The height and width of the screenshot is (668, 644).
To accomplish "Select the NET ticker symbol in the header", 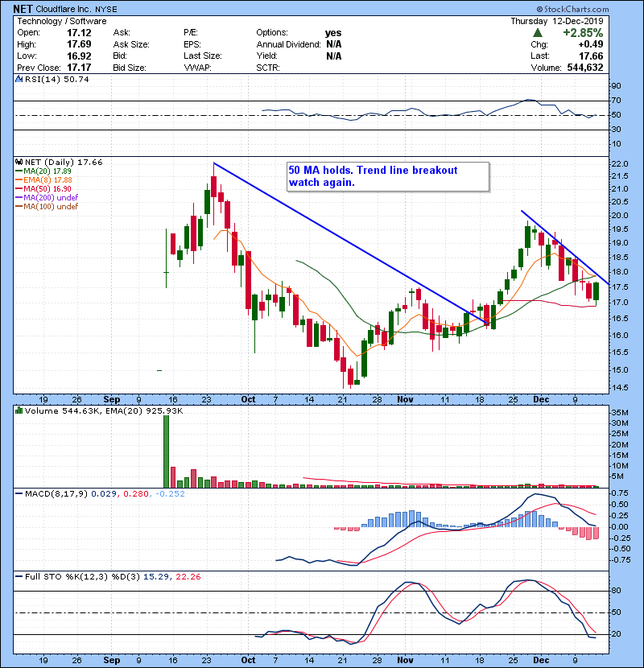I will 23,9.
